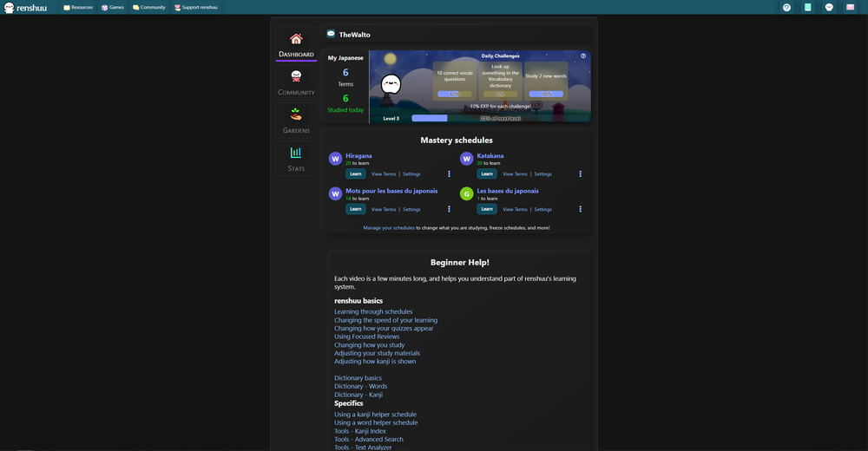Open the Stats sidebar section
This screenshot has height=451, width=868.
pos(296,158)
